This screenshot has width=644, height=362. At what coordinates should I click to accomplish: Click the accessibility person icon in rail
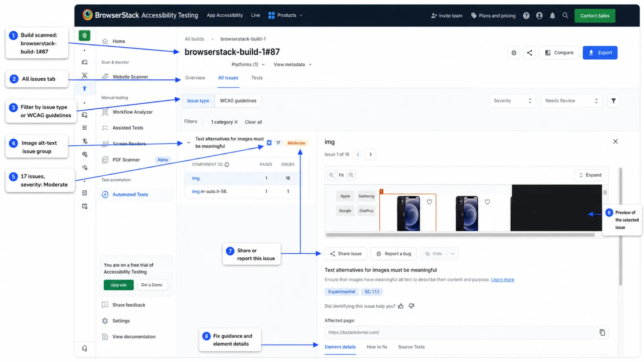tap(85, 88)
